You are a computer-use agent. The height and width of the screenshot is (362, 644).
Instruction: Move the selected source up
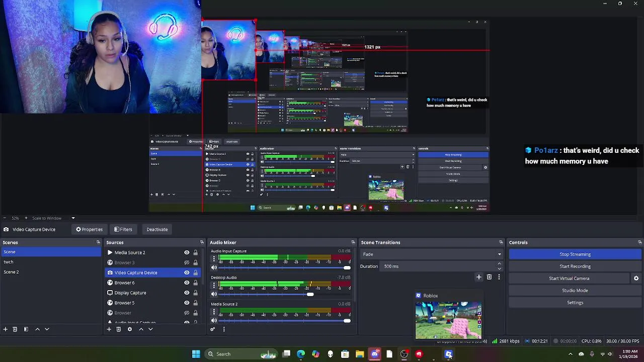coord(141,329)
